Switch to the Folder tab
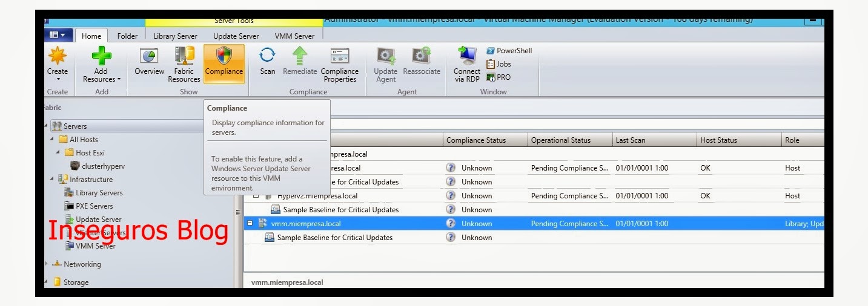Image resolution: width=868 pixels, height=306 pixels. 127,36
